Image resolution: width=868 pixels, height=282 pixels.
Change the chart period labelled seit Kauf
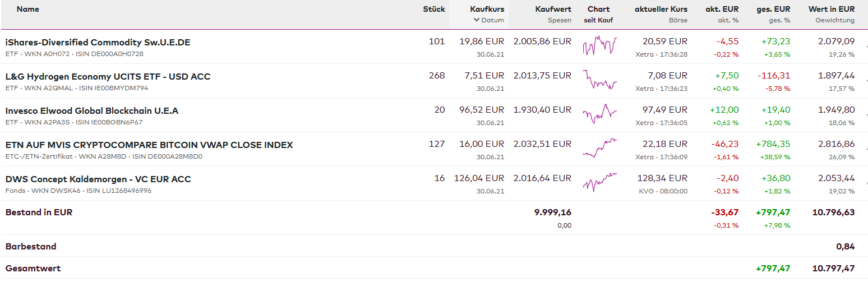[598, 20]
